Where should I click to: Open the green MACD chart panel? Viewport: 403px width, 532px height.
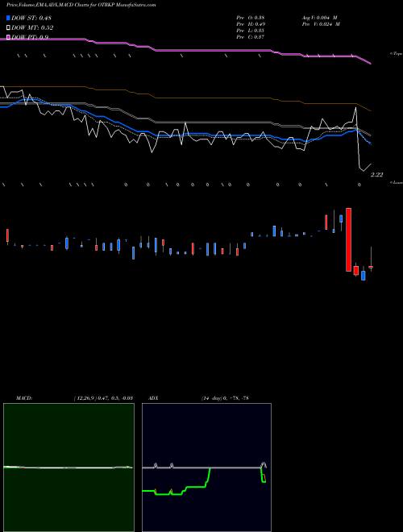tap(69, 468)
